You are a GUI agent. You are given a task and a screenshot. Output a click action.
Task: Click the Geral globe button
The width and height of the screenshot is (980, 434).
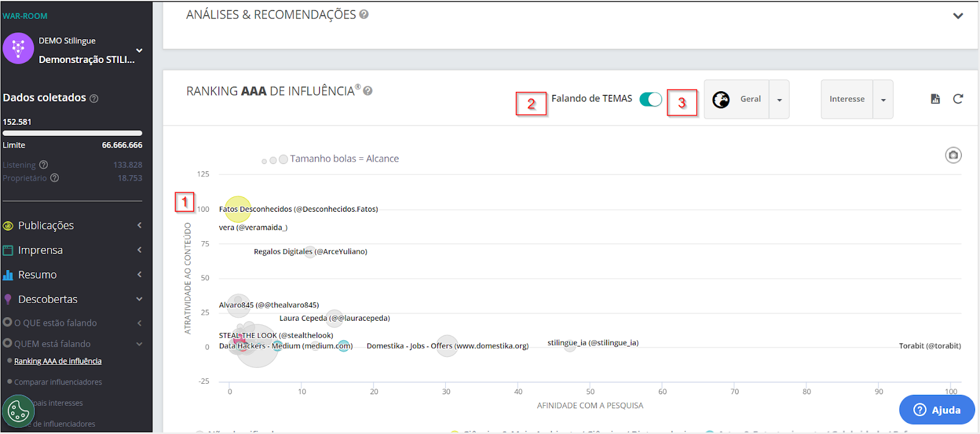pos(737,99)
